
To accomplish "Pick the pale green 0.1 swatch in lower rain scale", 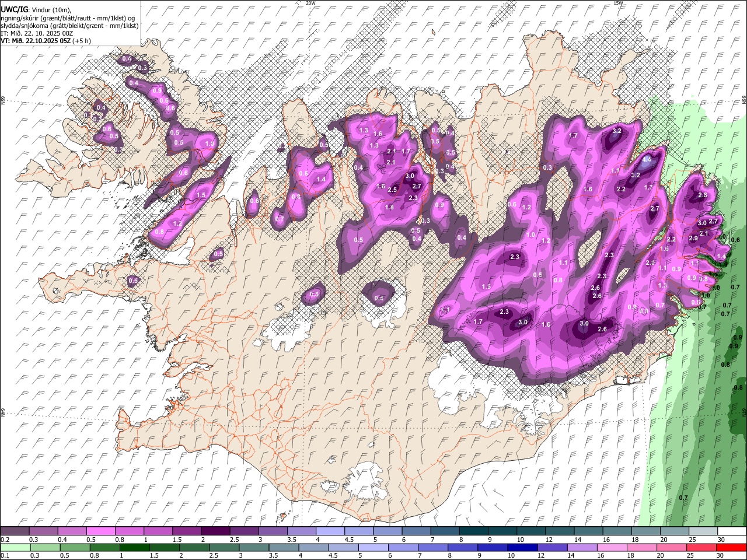I will coord(14,547).
